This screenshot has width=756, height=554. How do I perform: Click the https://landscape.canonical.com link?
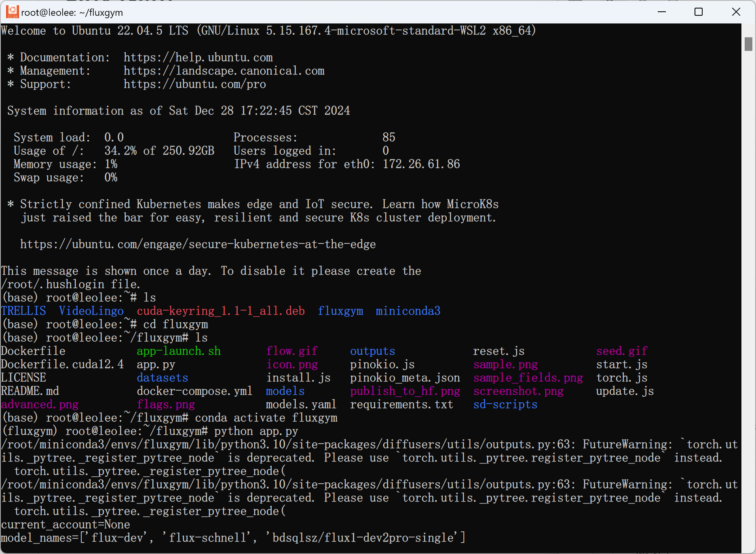(x=224, y=71)
